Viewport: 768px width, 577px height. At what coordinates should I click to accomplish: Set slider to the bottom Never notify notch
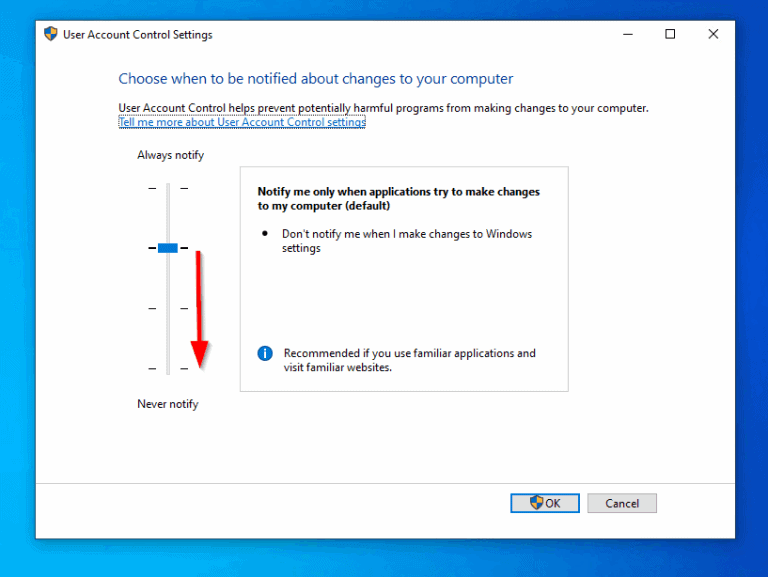168,368
